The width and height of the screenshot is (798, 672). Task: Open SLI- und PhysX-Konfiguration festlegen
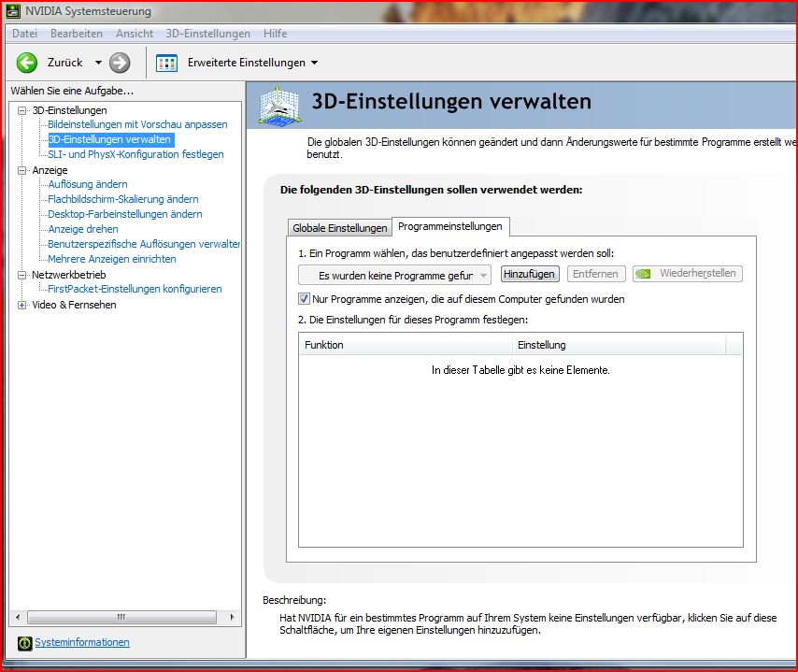coord(135,154)
